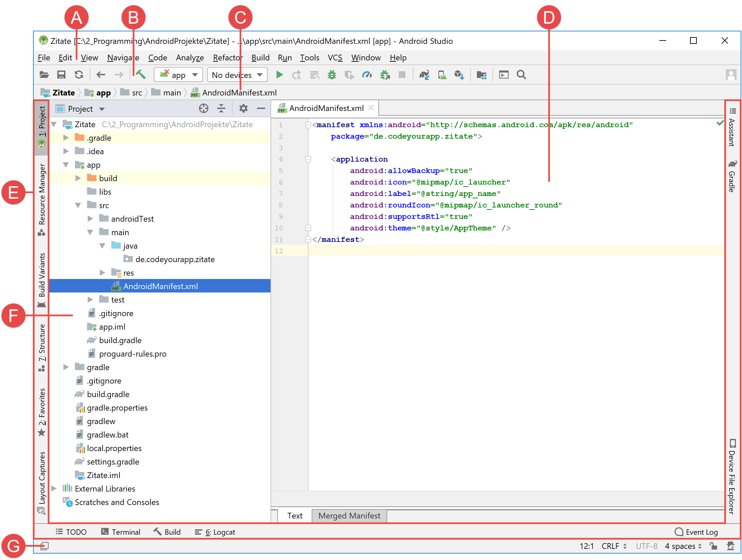
Task: Open Project panel gear settings
Action: coord(243,109)
